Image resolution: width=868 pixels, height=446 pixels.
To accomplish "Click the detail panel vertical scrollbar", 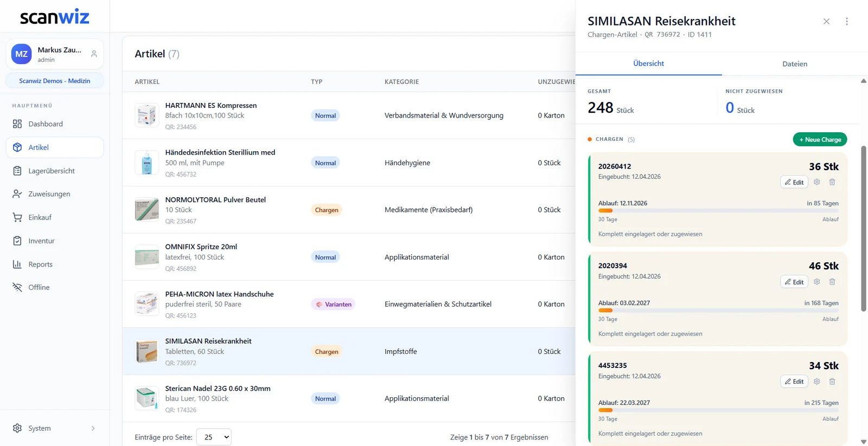I will [864, 228].
